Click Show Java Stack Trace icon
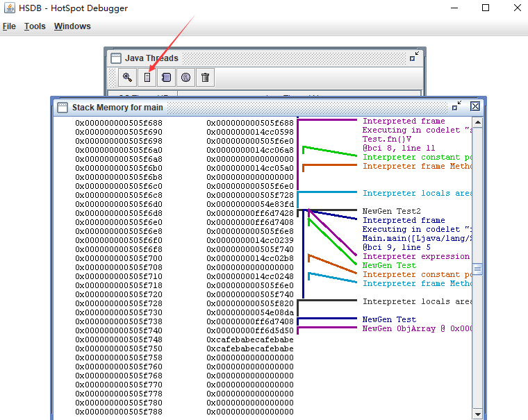 tap(166, 77)
